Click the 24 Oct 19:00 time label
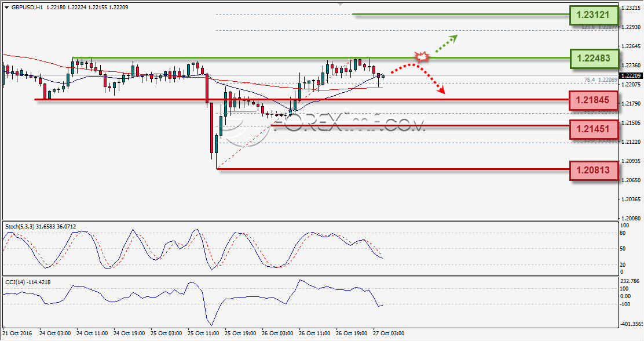644x341 pixels. click(129, 333)
